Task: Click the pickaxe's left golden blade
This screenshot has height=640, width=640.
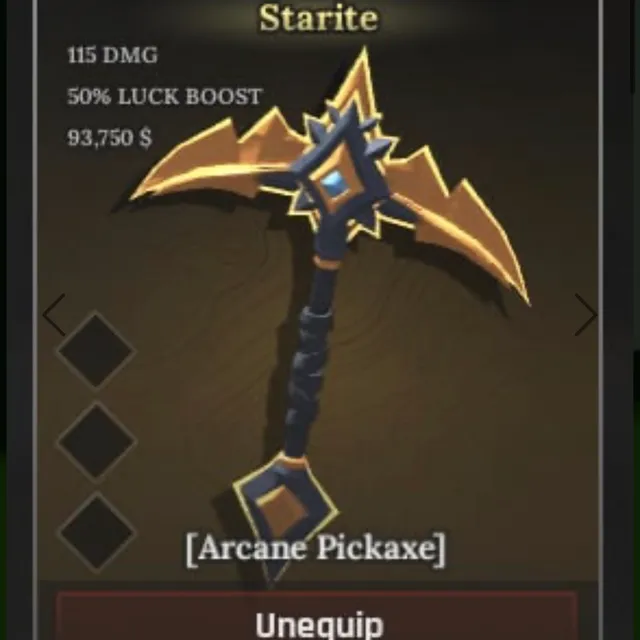Action: (212, 163)
